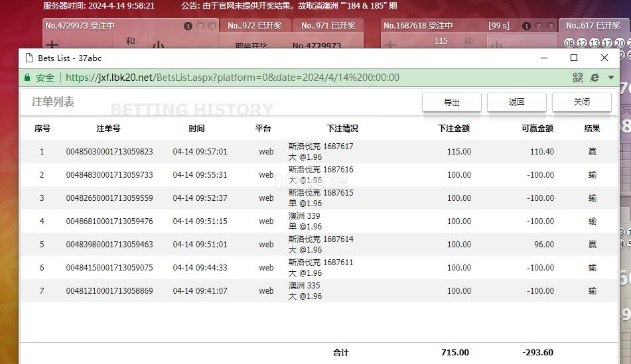Select the No..617 已开奖 tab
The width and height of the screenshot is (631, 364).
tap(593, 26)
